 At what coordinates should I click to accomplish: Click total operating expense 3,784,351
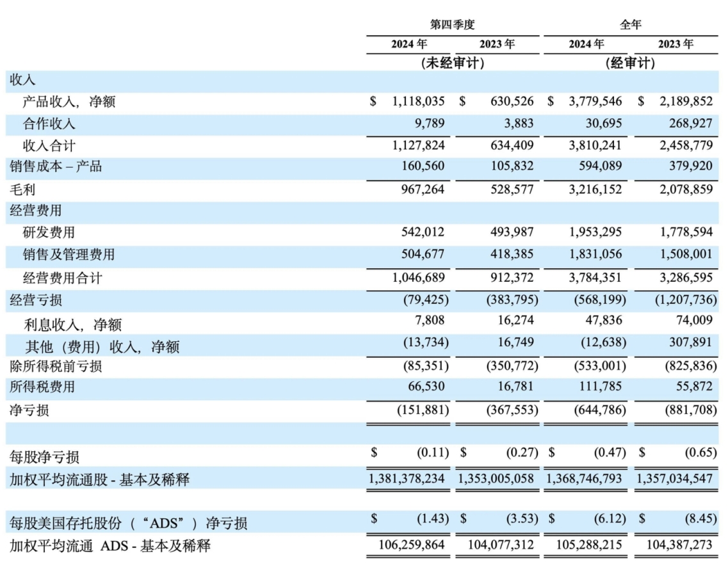click(x=595, y=278)
